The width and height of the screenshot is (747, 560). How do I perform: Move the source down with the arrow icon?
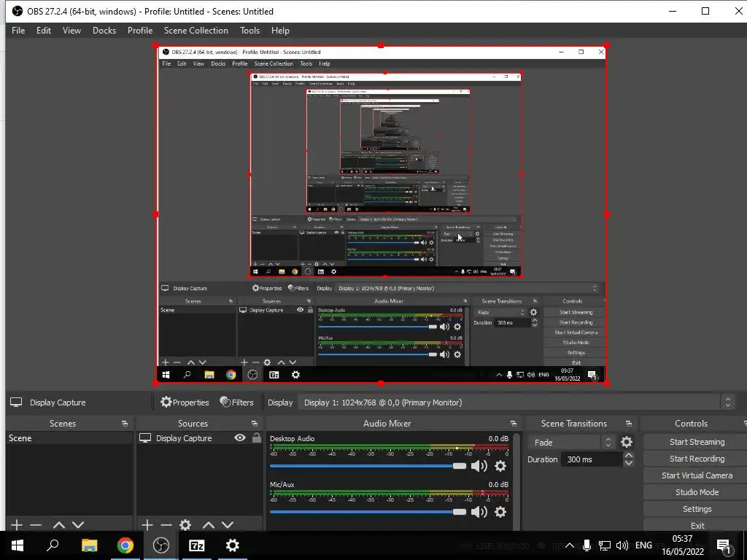click(x=228, y=525)
